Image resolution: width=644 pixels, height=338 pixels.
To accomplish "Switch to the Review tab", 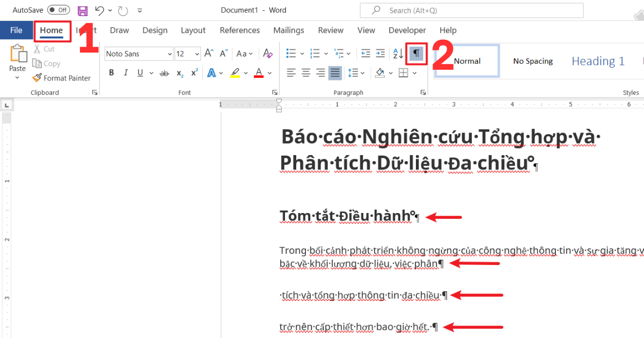I will pyautogui.click(x=331, y=30).
